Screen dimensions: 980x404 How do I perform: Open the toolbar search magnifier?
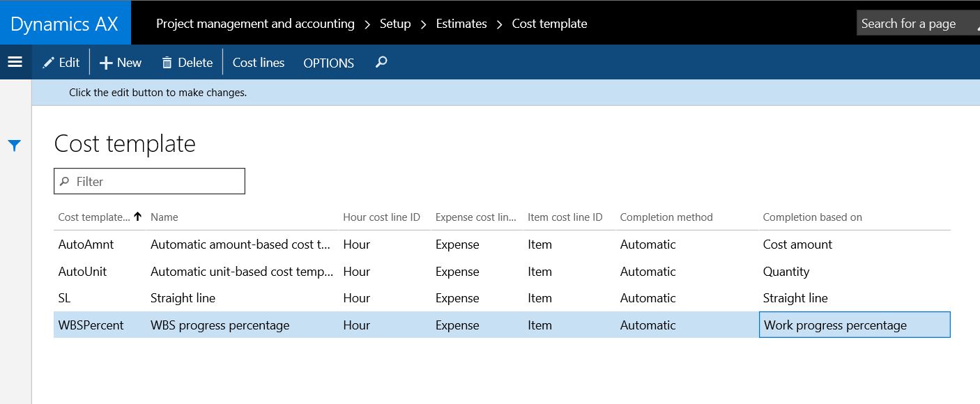[380, 62]
